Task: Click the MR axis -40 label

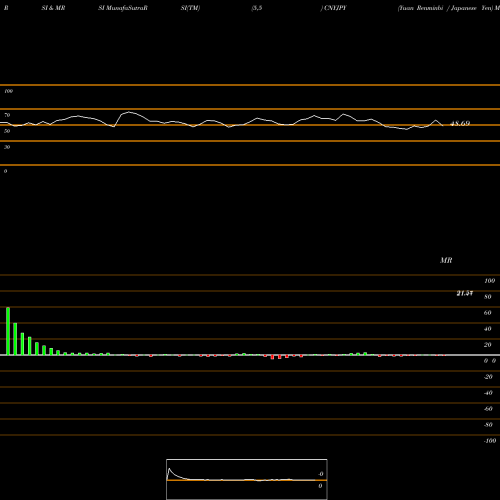Action: (488, 393)
